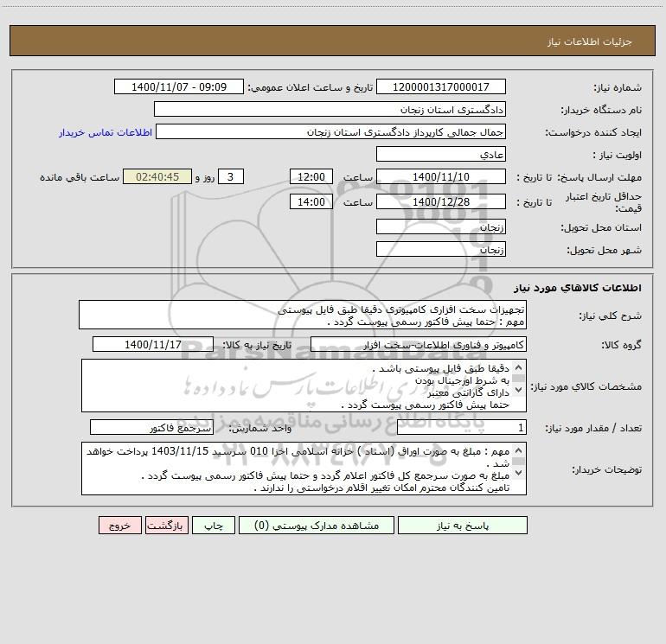This screenshot has height=644, width=666.
Task: Click the تاریخ و ساعت اعلان عمومی label
Action: [x=311, y=87]
